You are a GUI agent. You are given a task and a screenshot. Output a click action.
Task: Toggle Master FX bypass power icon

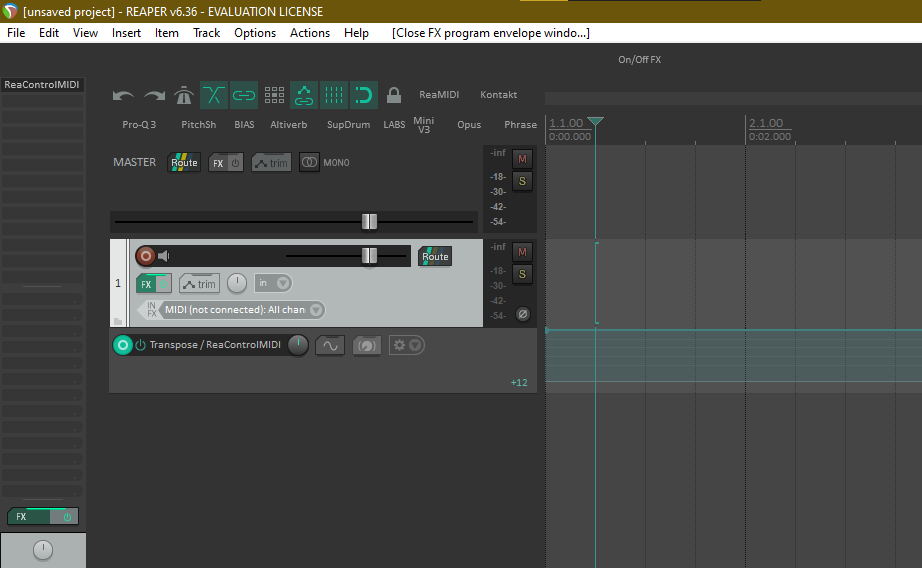pos(235,163)
